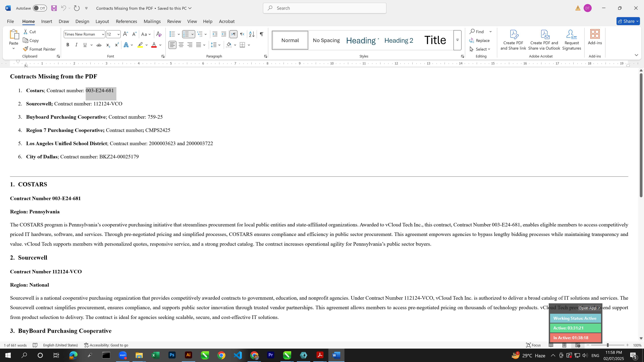This screenshot has width=644, height=362.
Task: Toggle right-to-left text direction
Action: pos(242,34)
